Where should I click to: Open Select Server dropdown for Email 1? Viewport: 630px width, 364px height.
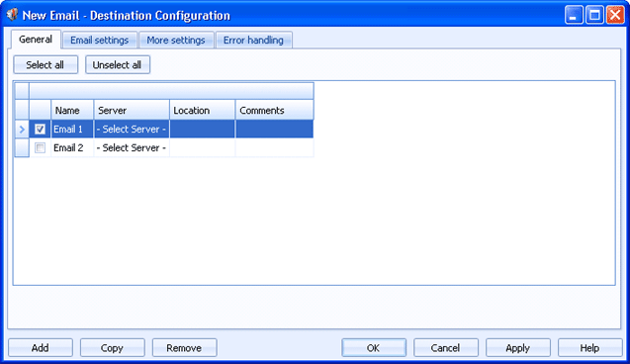(132, 129)
